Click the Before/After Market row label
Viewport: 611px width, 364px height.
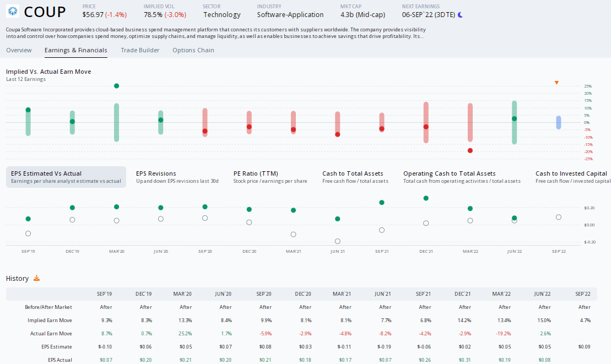coord(48,307)
